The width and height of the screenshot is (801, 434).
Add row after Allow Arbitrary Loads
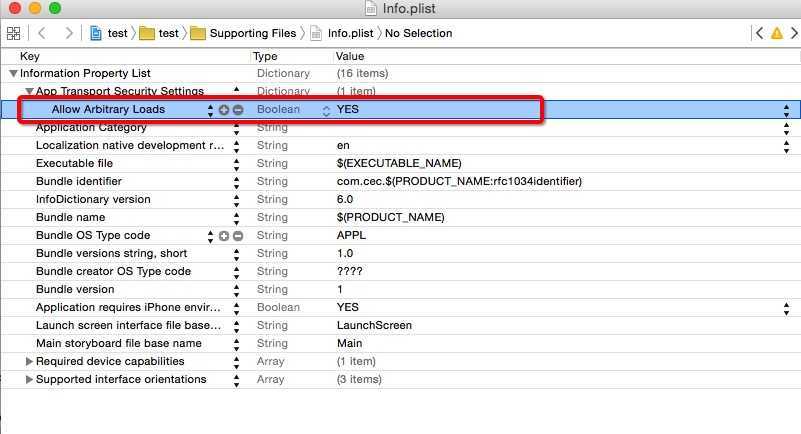[224, 109]
